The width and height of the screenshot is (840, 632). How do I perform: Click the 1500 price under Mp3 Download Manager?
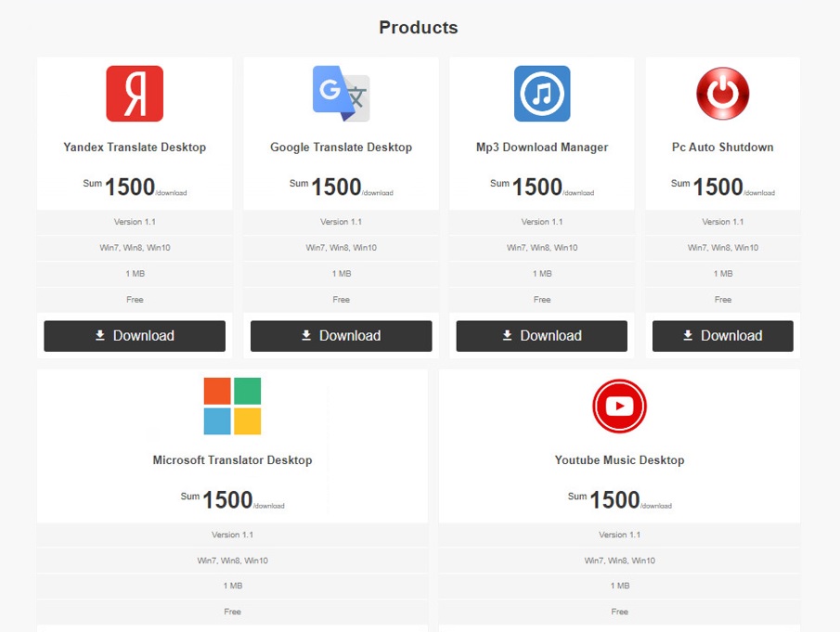pos(536,187)
